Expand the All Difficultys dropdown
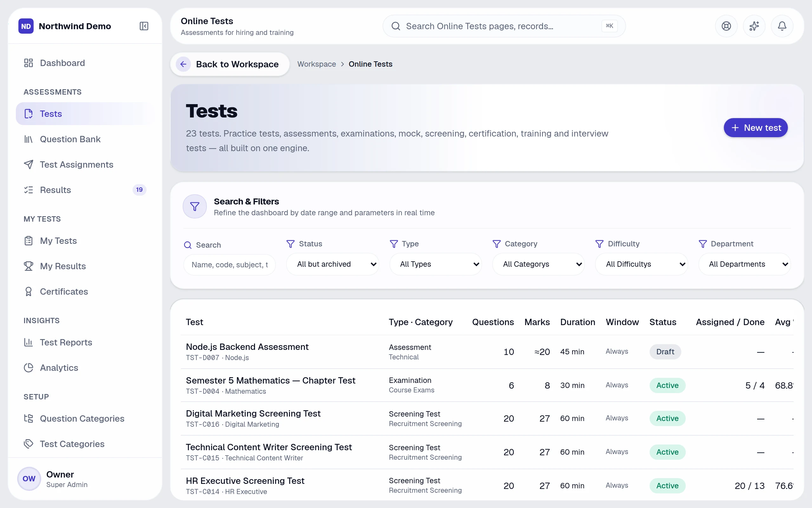 [641, 264]
